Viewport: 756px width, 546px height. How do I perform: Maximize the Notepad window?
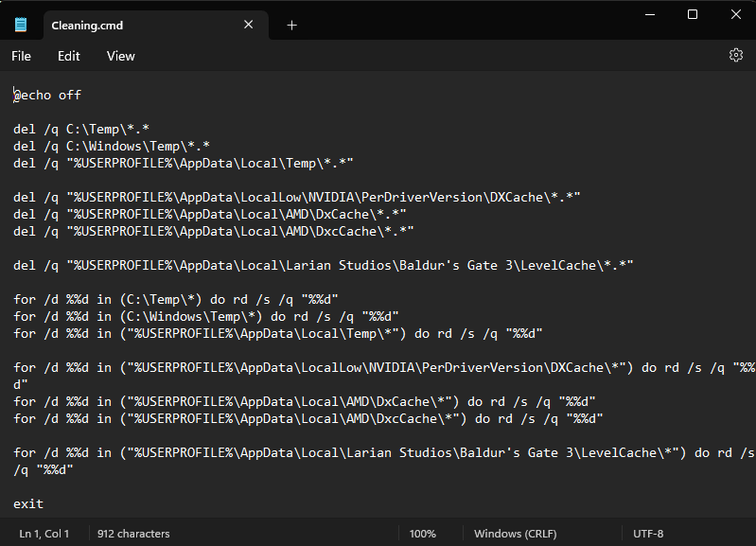[693, 14]
